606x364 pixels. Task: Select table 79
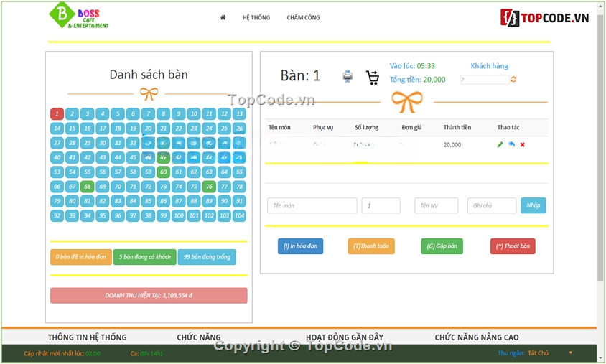(57, 201)
